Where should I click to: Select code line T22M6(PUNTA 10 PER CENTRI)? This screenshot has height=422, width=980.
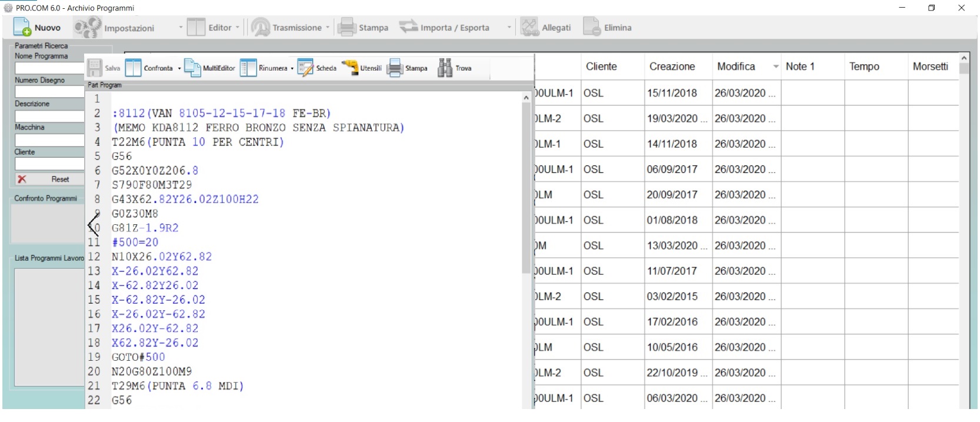point(198,142)
